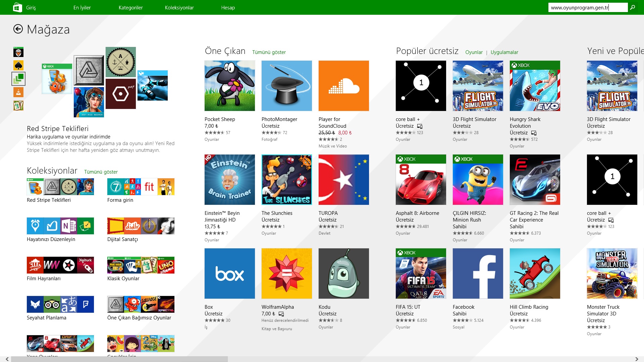Open the Facebook app tile
The height and width of the screenshot is (362, 644).
point(478,274)
